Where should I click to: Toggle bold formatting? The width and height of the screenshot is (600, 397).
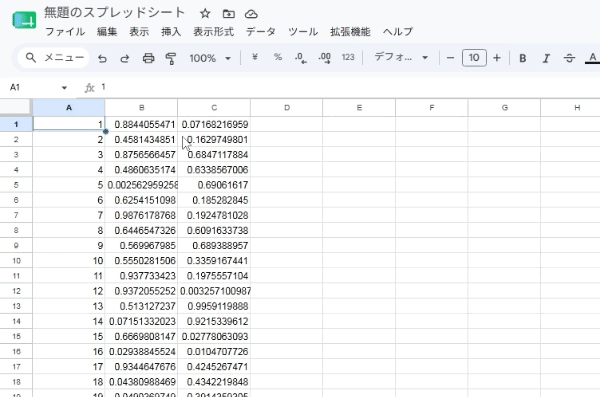pos(523,58)
